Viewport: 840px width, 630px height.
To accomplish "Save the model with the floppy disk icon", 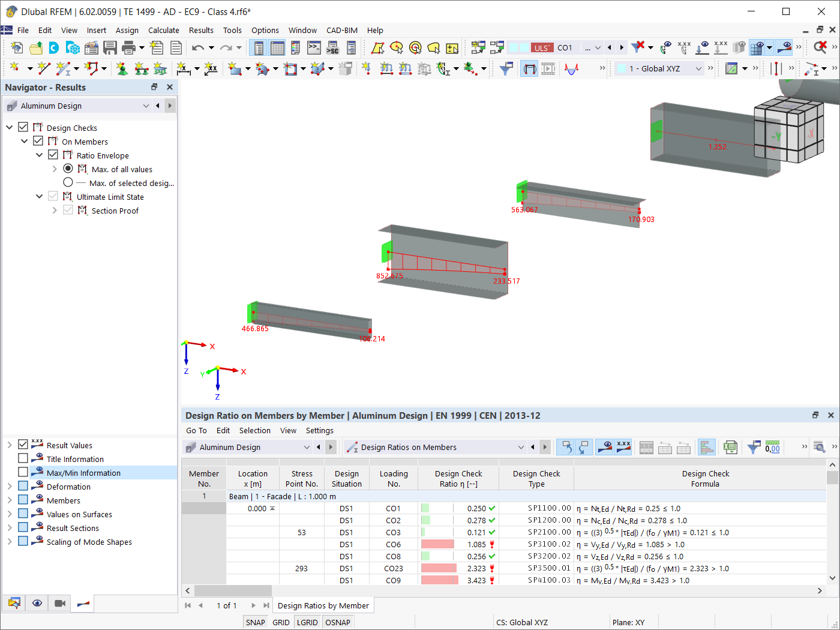I will coord(110,48).
